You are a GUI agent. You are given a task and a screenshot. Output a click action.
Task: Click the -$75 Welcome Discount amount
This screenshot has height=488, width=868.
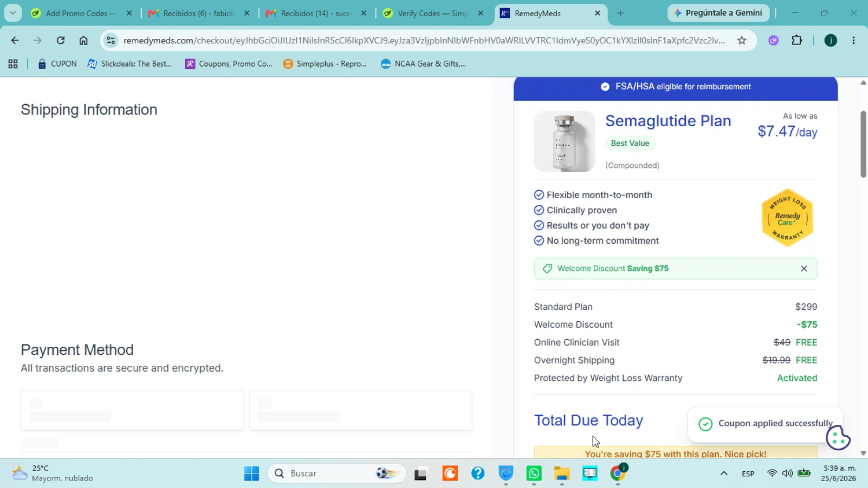coord(807,325)
